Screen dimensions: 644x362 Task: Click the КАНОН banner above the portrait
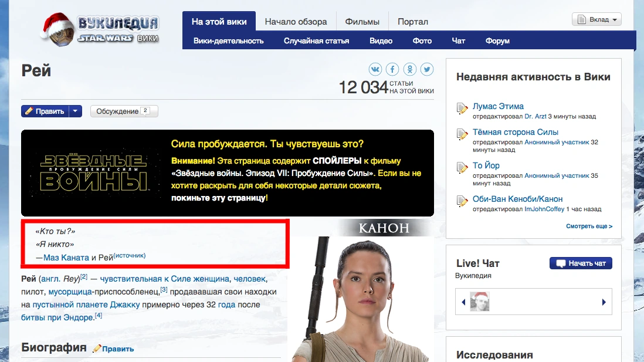click(384, 228)
